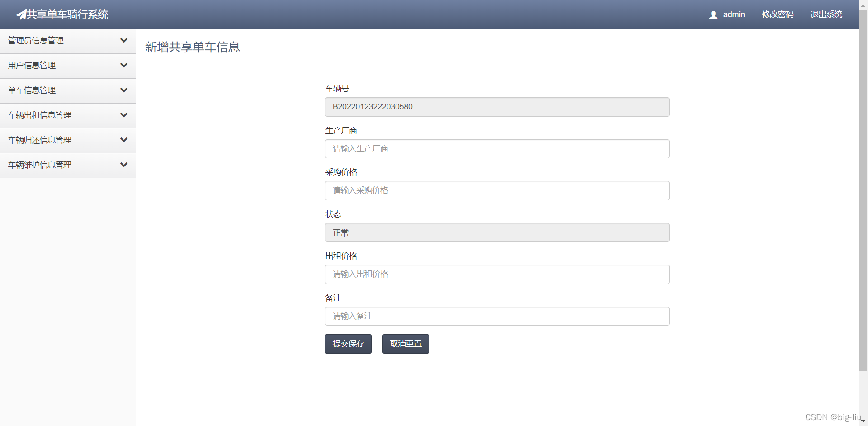Select 用户信息管理 menu item

68,66
